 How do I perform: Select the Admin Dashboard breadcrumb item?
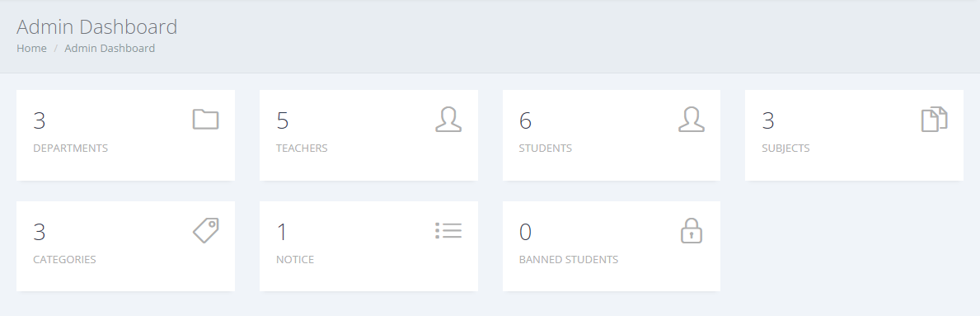click(110, 48)
